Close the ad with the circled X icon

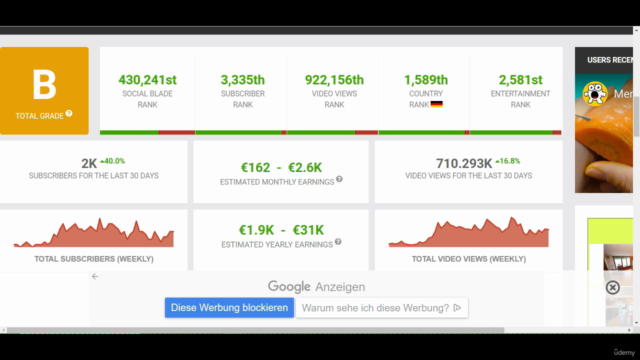click(612, 287)
